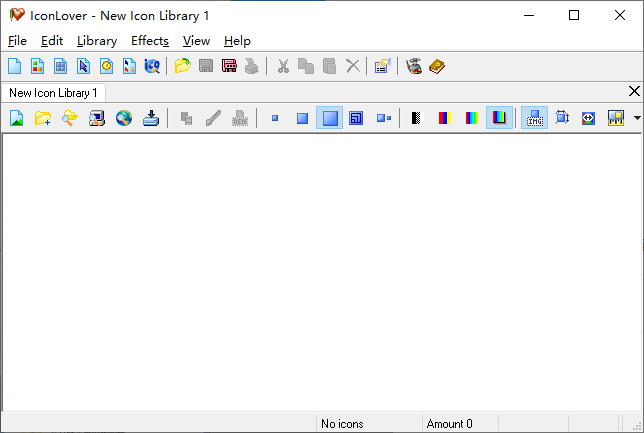Select black and white color mode
Image resolution: width=644 pixels, height=433 pixels.
tap(416, 118)
